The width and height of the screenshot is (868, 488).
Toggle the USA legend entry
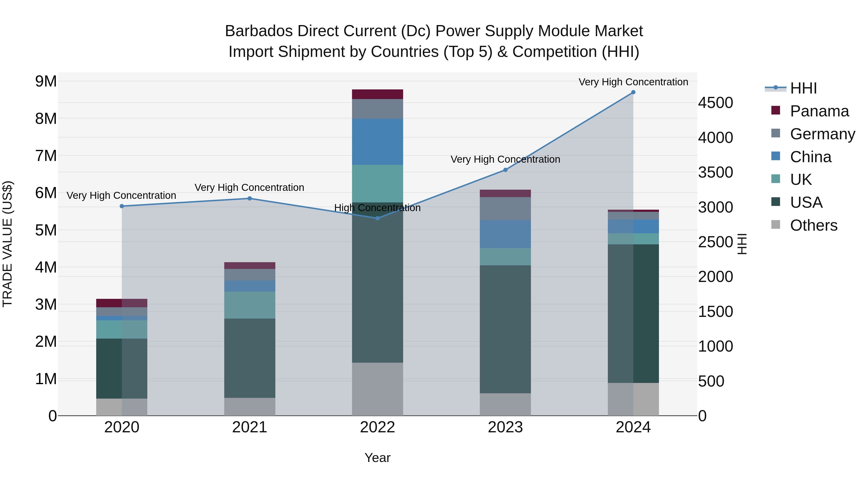point(797,202)
